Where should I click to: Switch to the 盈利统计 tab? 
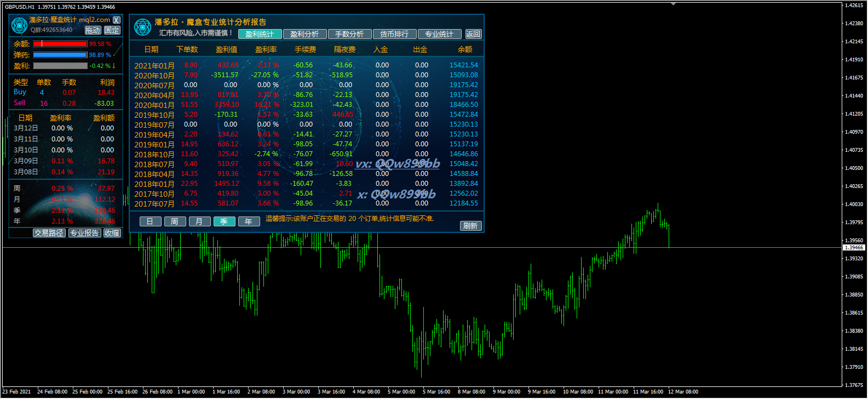tap(260, 34)
